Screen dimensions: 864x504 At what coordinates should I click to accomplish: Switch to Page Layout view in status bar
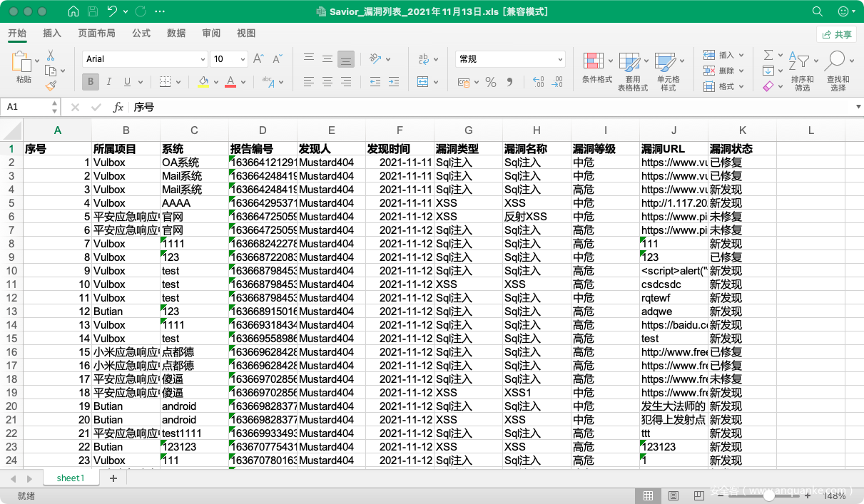(673, 495)
